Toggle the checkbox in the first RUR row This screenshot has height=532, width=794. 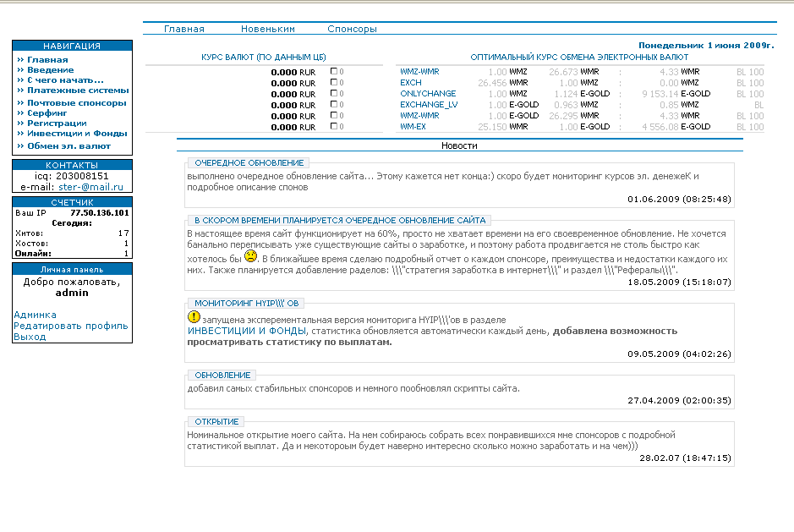click(333, 72)
